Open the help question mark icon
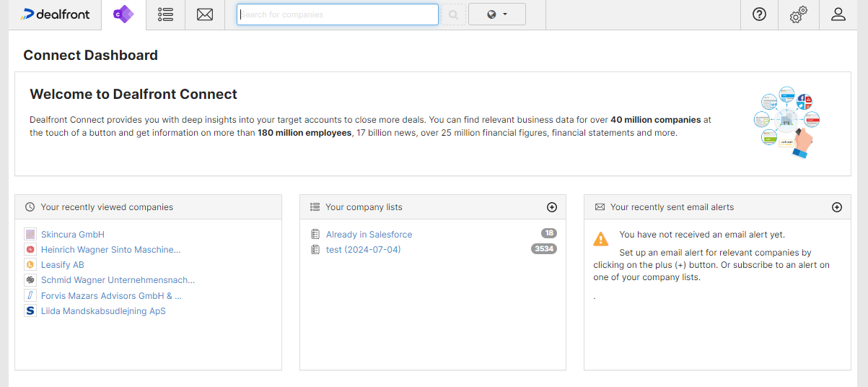868x387 pixels. [x=759, y=14]
